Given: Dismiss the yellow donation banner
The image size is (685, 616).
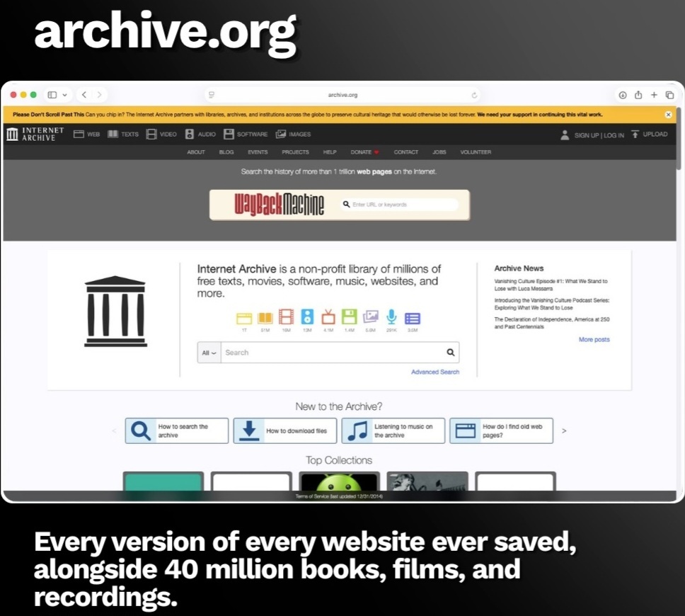Looking at the screenshot, I should (x=669, y=115).
